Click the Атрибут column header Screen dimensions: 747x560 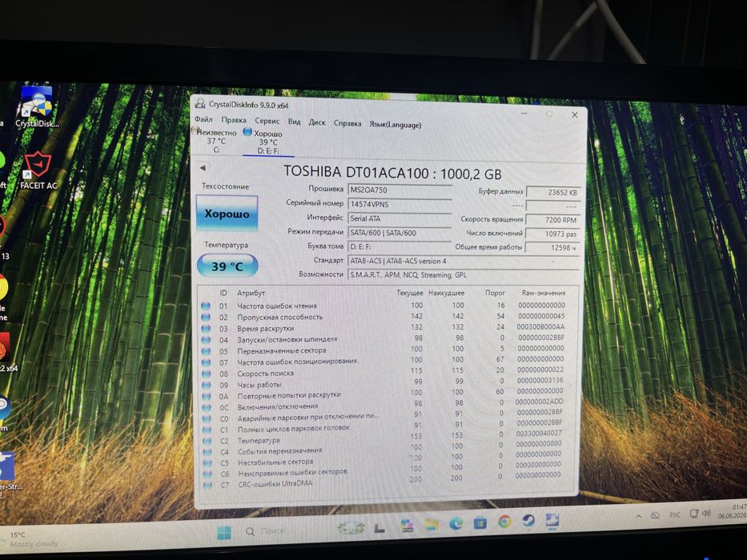point(251,293)
